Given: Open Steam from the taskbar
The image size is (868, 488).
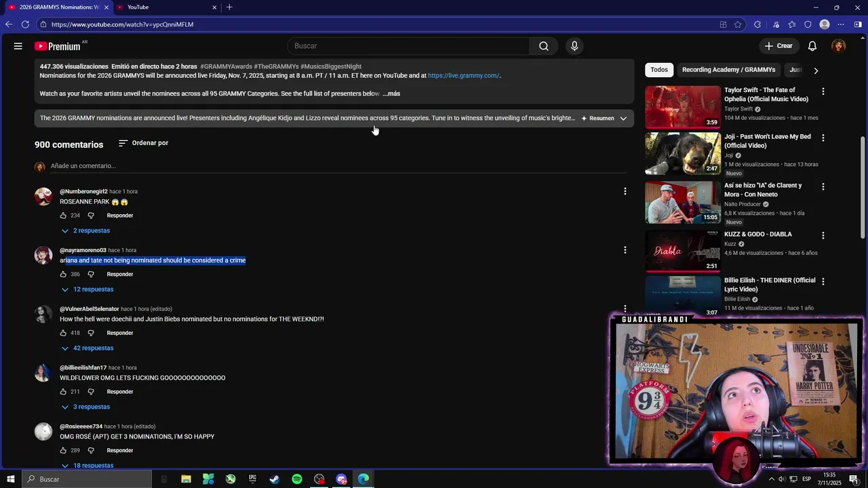Looking at the screenshot, I should click(275, 479).
